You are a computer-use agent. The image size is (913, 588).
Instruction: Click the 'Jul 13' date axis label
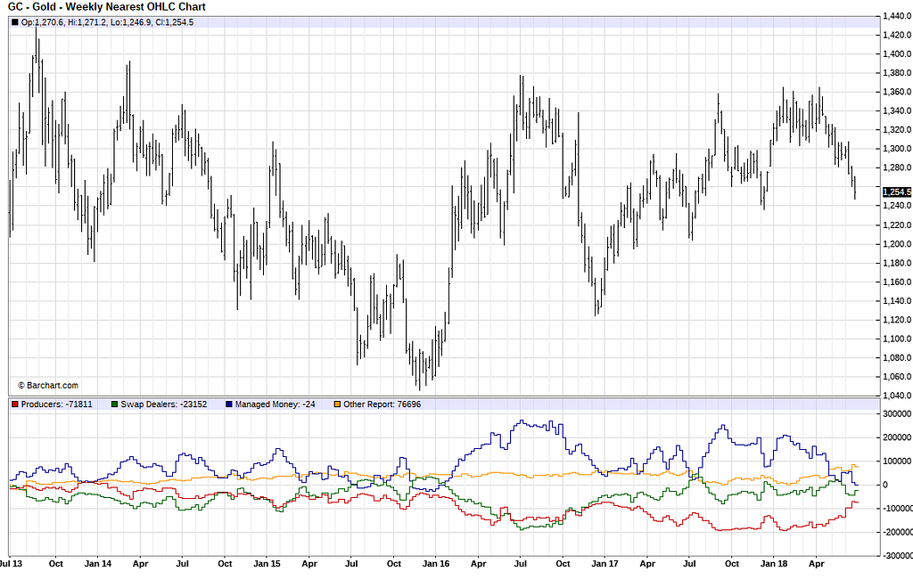[x=12, y=564]
